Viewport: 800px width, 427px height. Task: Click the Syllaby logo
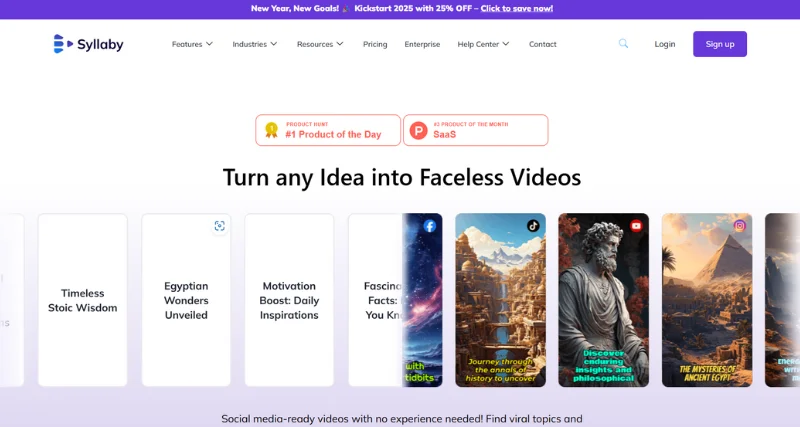click(x=88, y=44)
